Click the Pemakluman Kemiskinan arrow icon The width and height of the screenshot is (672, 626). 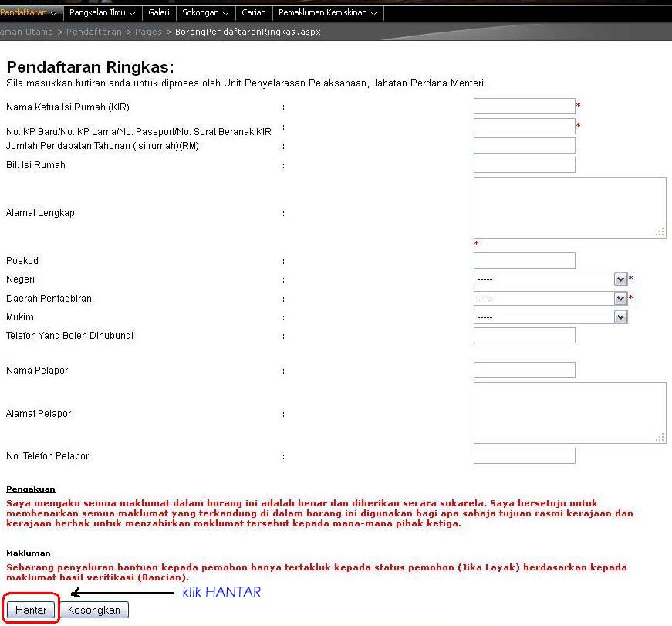pos(373,13)
